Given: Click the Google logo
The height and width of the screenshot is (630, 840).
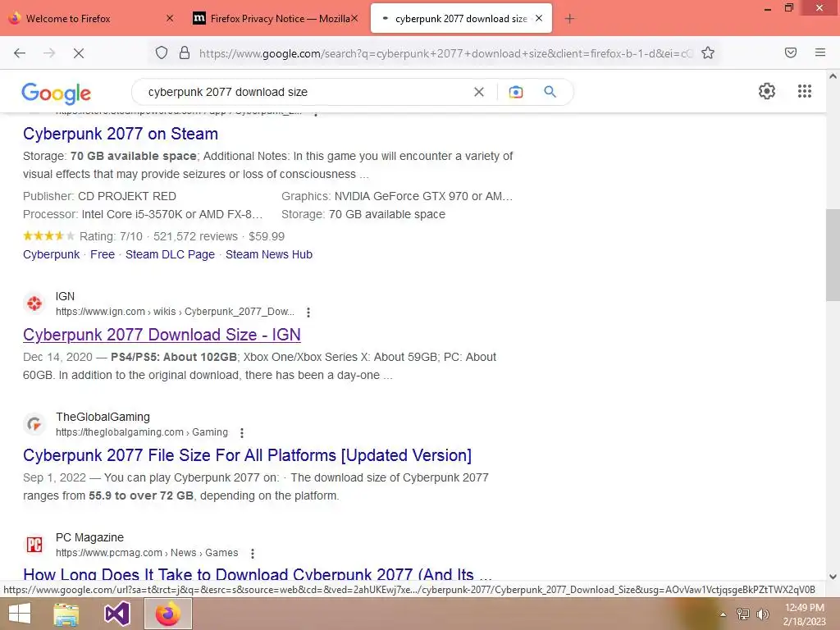Looking at the screenshot, I should (x=57, y=94).
